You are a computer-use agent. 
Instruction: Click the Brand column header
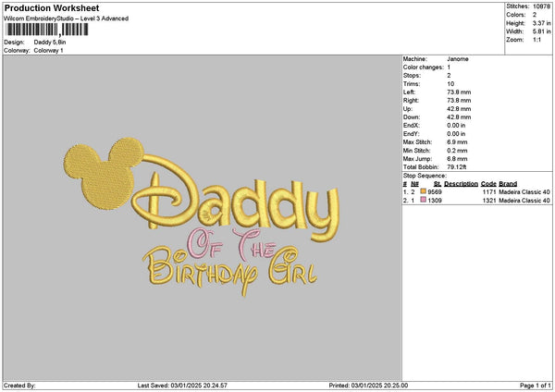pyautogui.click(x=508, y=183)
